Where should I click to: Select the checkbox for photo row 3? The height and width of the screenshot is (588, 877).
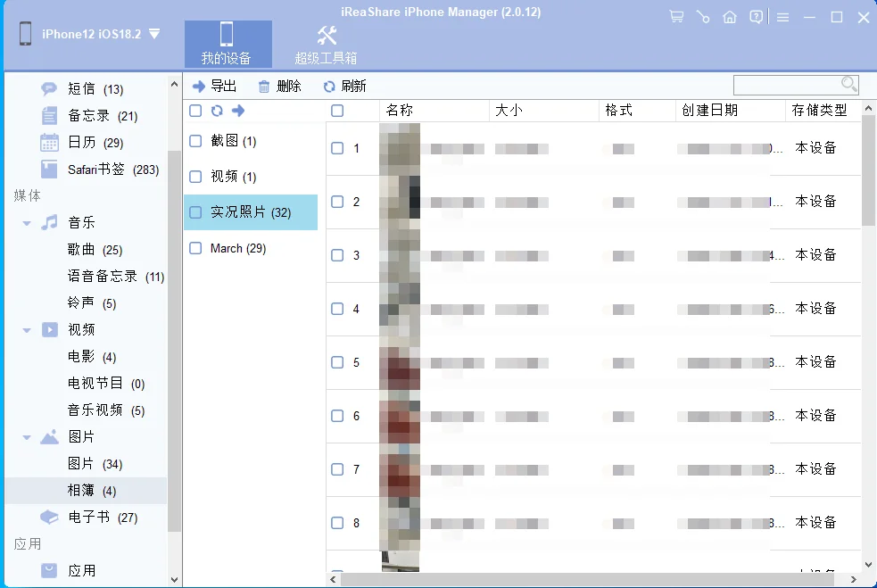tap(337, 255)
